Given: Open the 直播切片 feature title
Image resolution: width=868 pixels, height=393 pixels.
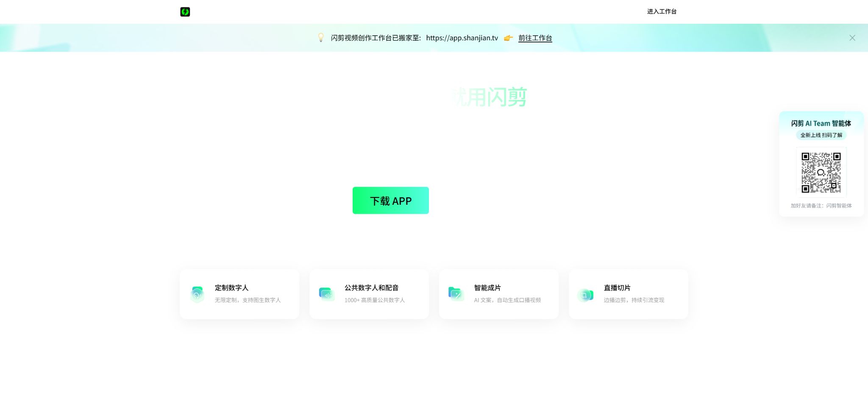Looking at the screenshot, I should pyautogui.click(x=617, y=288).
